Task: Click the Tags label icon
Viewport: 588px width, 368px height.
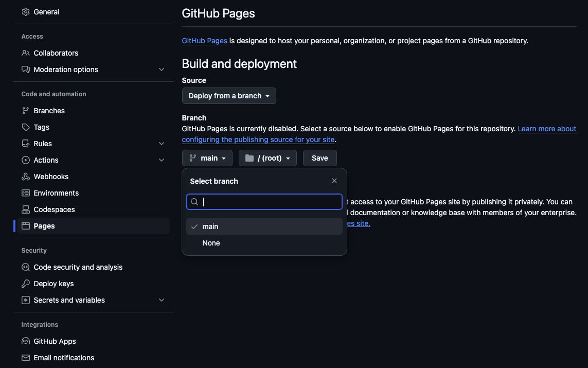Action: [x=26, y=127]
